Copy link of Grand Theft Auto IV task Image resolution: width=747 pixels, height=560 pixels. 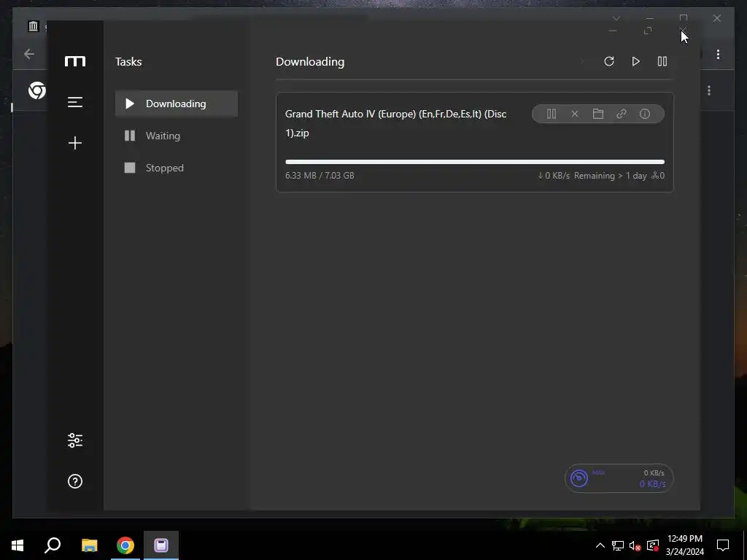[622, 114]
